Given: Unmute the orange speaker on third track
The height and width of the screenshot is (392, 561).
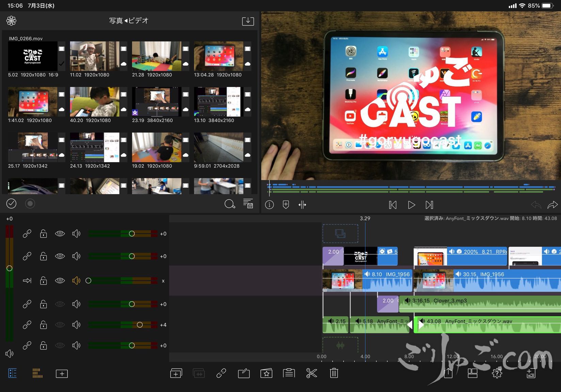Looking at the screenshot, I should click(76, 281).
